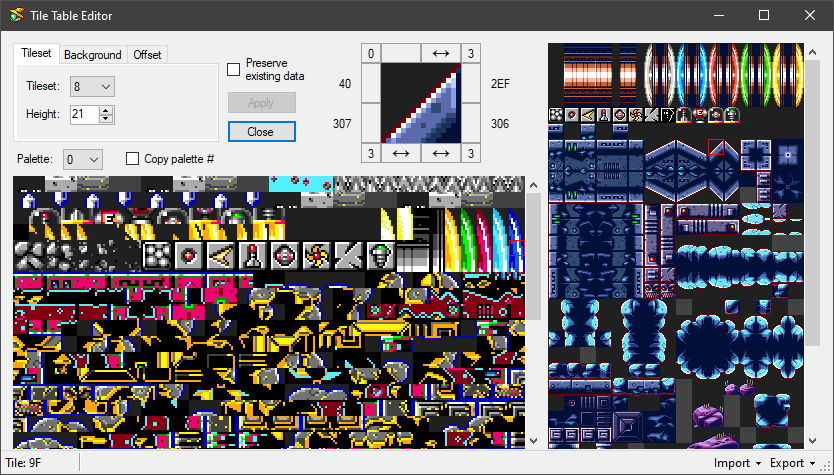Image resolution: width=834 pixels, height=475 pixels.
Task: Check the Copy palette # option
Action: (132, 159)
